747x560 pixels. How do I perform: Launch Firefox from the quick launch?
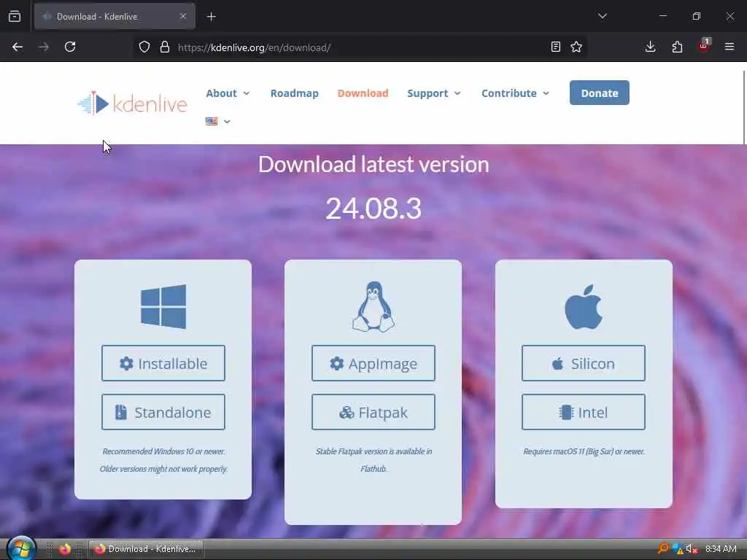coord(65,549)
